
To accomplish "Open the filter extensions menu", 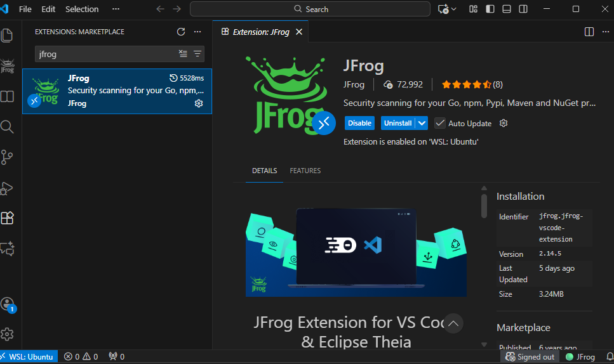I will click(x=197, y=53).
